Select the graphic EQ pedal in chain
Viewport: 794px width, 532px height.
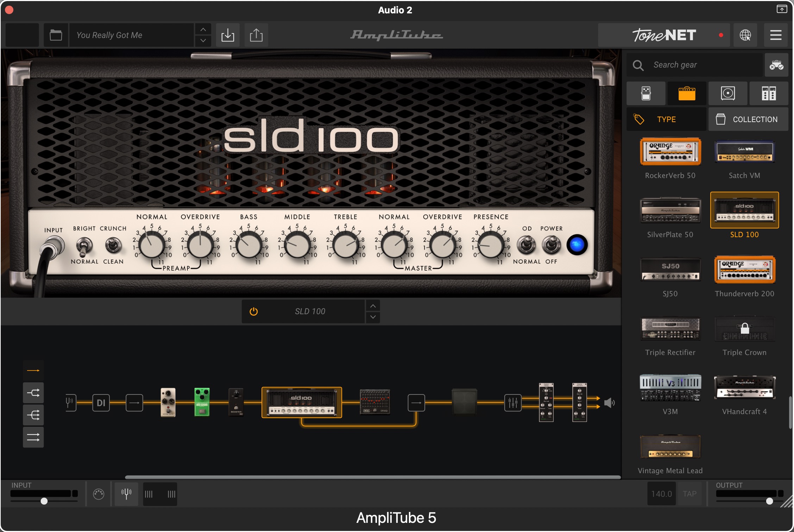tap(375, 402)
